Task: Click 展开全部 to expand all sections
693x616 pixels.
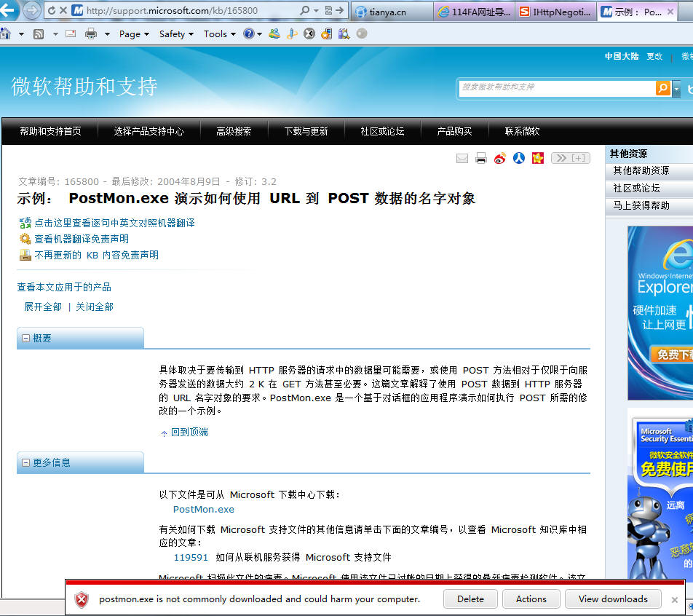Action: point(43,307)
